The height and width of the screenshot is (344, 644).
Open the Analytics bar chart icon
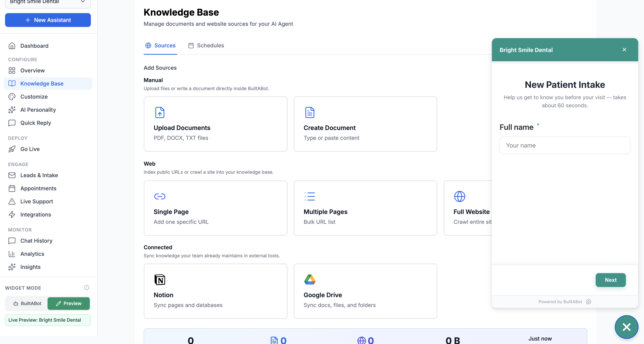click(x=12, y=254)
